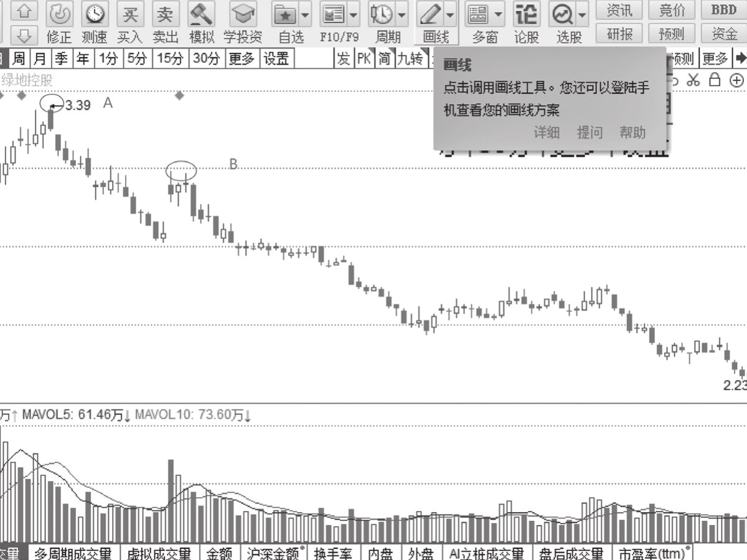Open the 提问 link in tooltip
Screen dimensions: 747x560
tap(590, 132)
